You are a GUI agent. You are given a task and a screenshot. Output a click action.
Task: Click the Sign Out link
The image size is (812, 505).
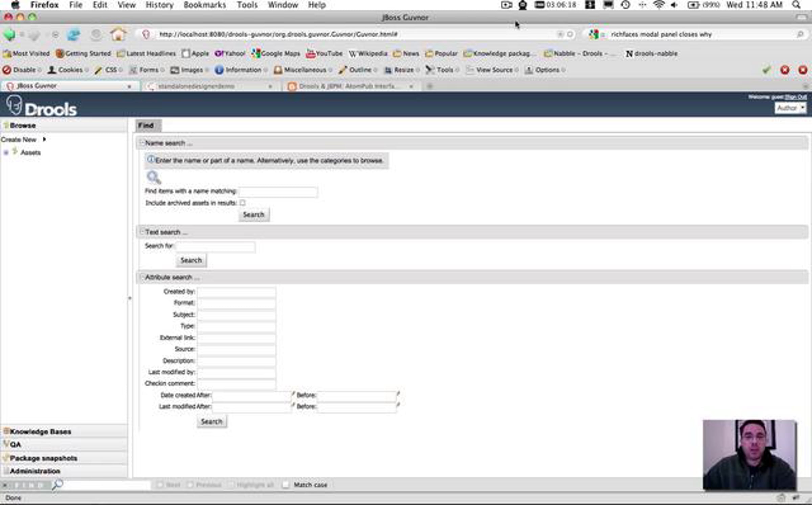796,97
